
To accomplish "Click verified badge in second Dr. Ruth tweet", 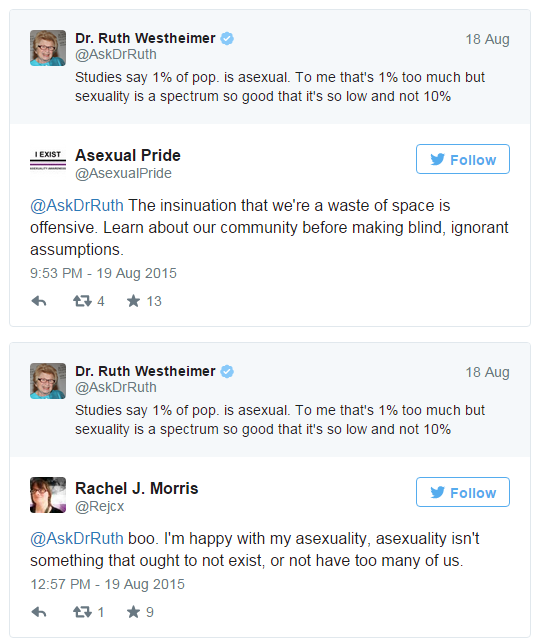I will 227,372.
